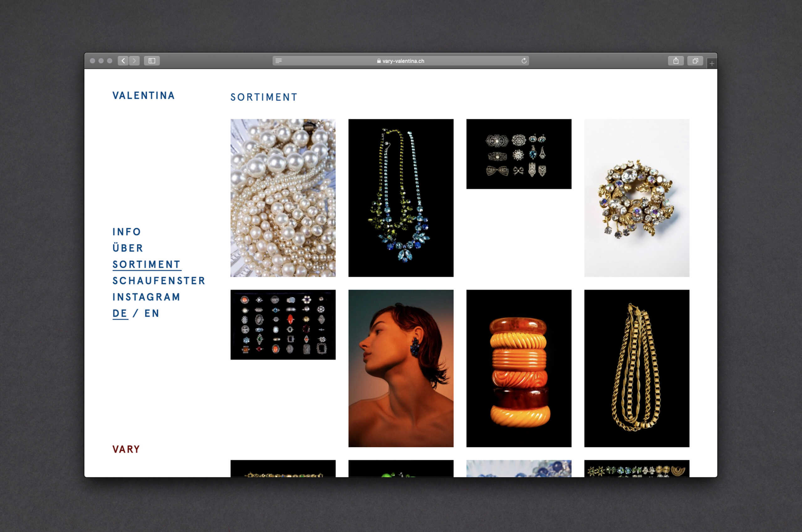Open the SCHAUFENSTER page link
The width and height of the screenshot is (802, 532).
pos(159,281)
